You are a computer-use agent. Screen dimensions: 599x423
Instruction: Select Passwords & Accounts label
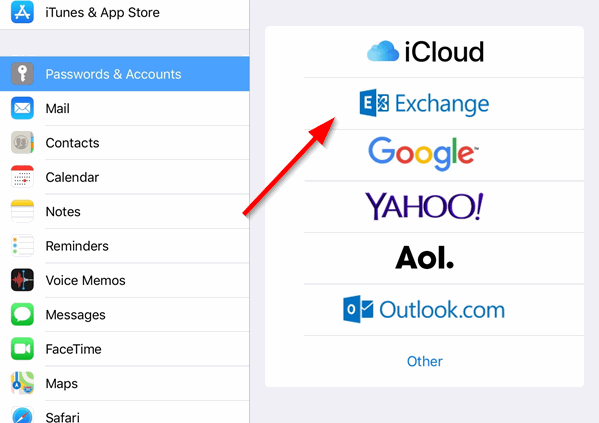pos(113,74)
